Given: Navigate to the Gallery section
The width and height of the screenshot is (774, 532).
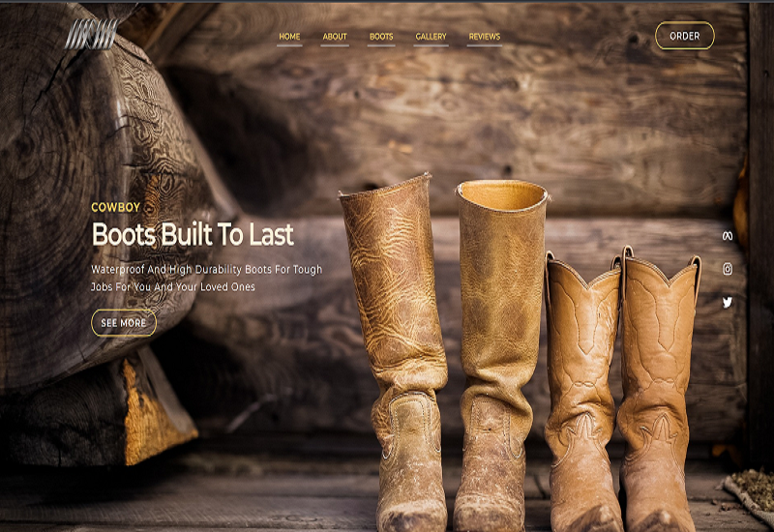Looking at the screenshot, I should (431, 37).
